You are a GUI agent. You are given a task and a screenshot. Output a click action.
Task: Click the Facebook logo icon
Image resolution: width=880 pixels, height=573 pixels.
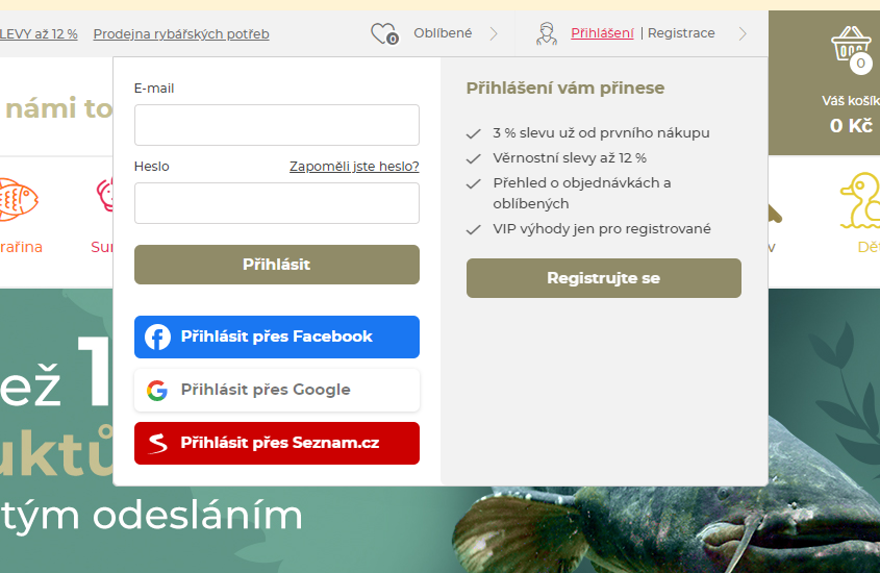coord(158,337)
